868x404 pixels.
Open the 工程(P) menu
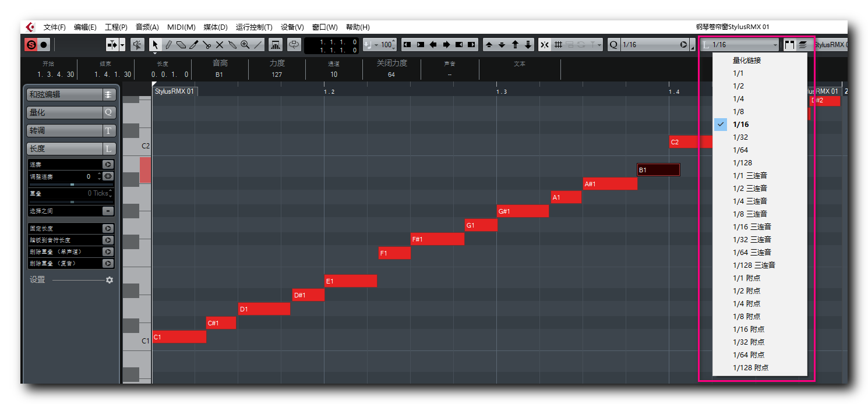coord(116,27)
